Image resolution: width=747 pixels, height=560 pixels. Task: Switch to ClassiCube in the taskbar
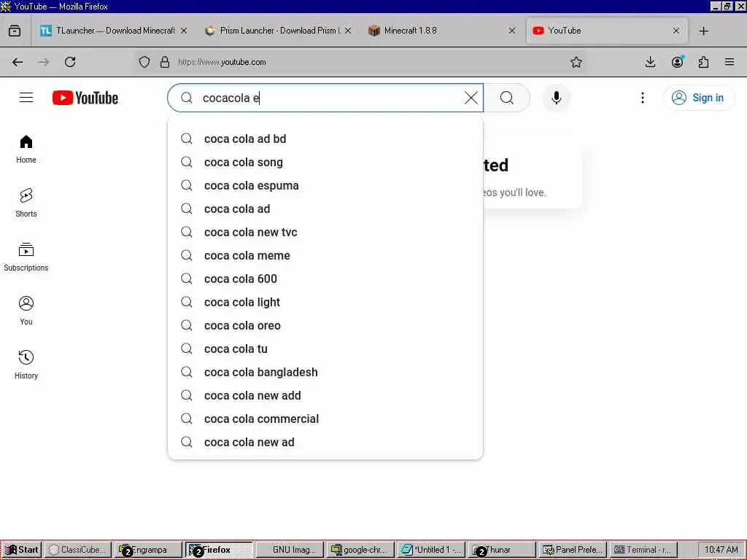click(79, 550)
